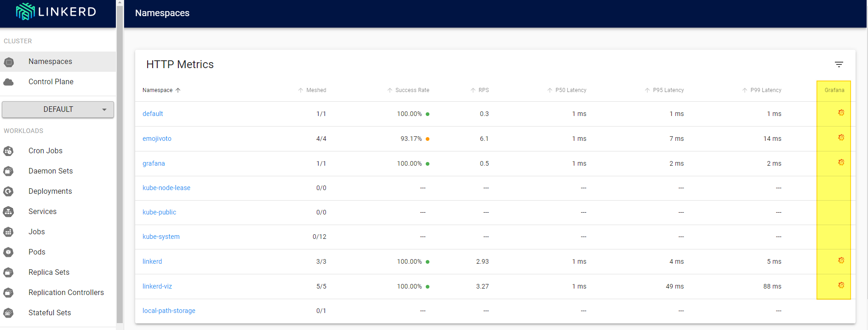Viewport: 868px width, 330px height.
Task: Toggle sort arrow next to Namespace header
Action: 178,90
